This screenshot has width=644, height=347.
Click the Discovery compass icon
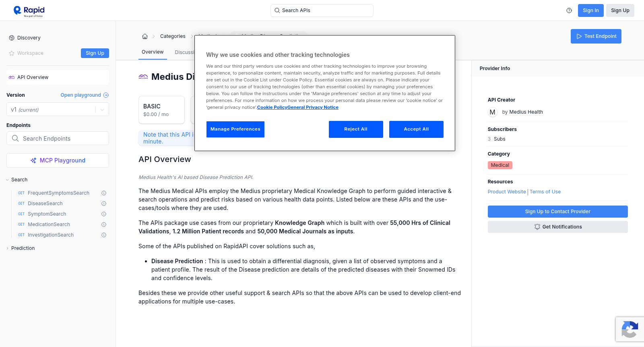click(12, 38)
